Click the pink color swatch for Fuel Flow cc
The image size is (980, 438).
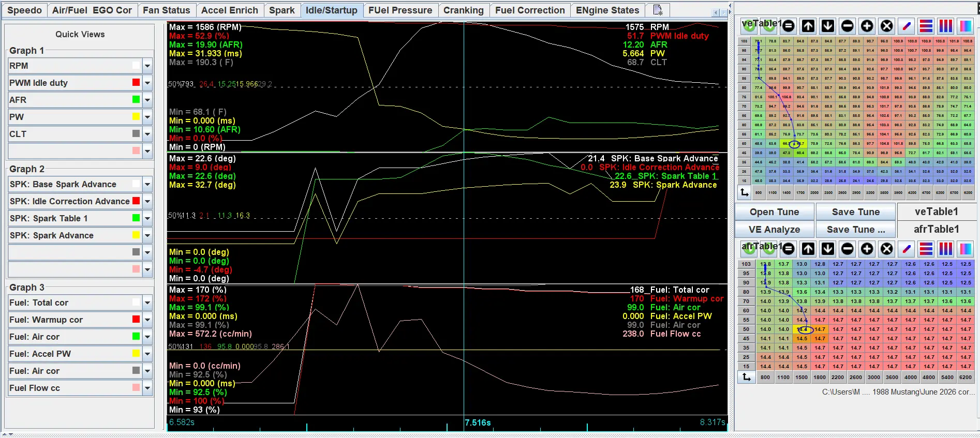136,388
